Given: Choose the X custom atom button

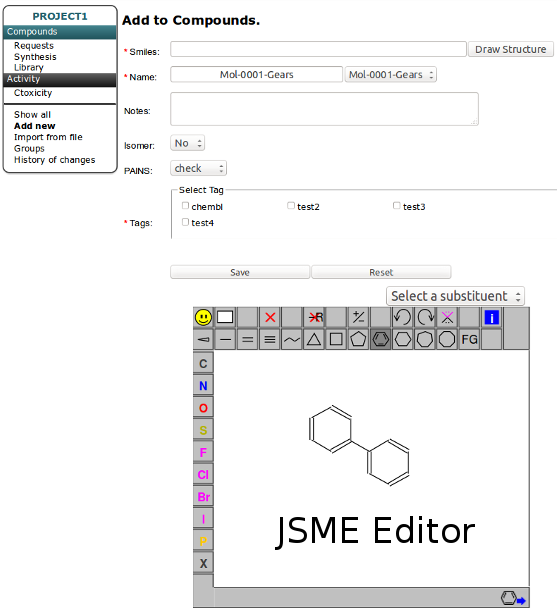Looking at the screenshot, I should click(x=203, y=563).
